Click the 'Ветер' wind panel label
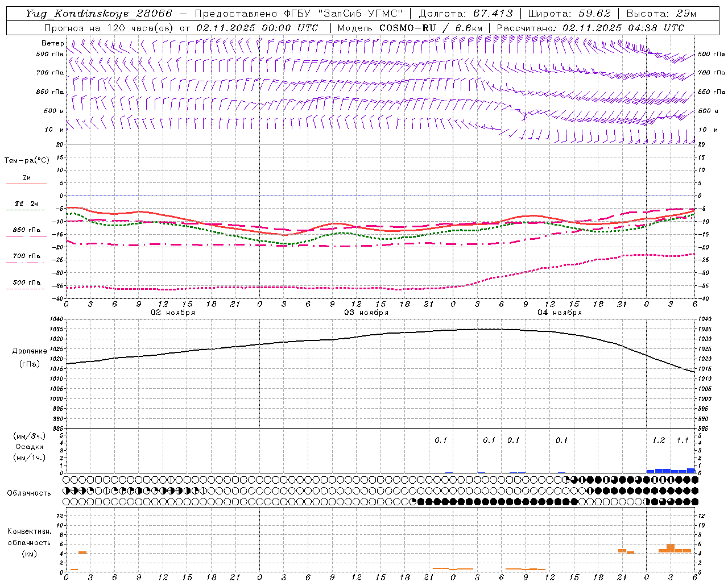728x582 pixels. (52, 43)
